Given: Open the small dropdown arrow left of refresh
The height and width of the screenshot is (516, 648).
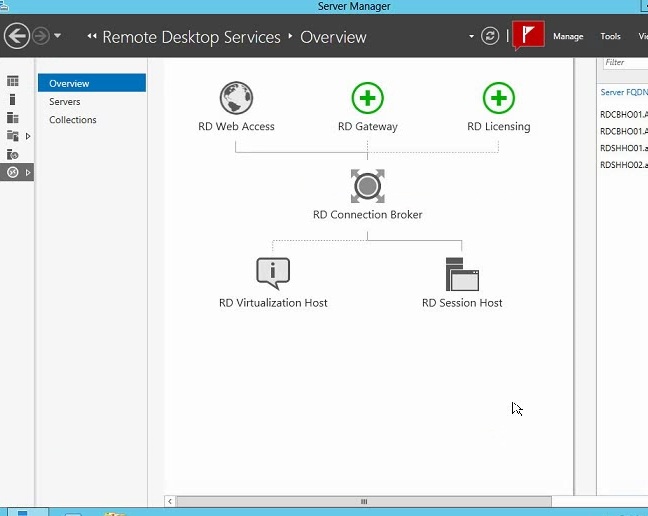Looking at the screenshot, I should click(x=472, y=36).
